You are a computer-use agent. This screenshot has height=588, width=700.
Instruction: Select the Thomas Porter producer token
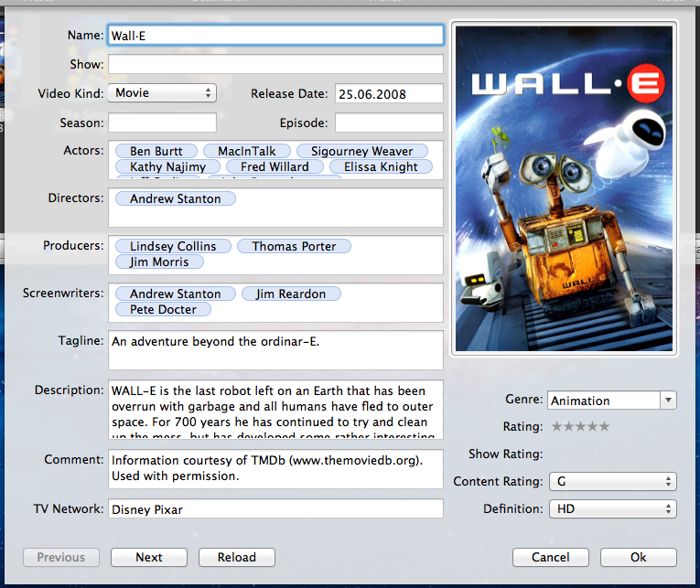coord(294,246)
